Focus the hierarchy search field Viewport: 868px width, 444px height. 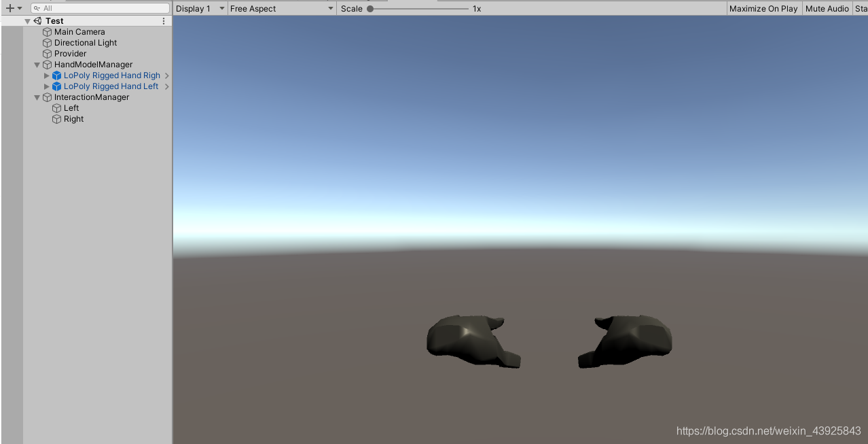pos(100,8)
